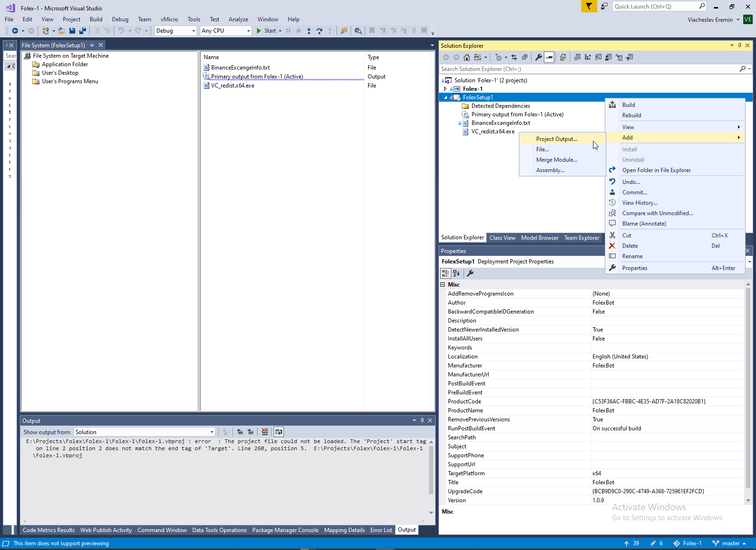The width and height of the screenshot is (756, 550).
Task: Select Open Folder in File Explorer
Action: point(675,170)
